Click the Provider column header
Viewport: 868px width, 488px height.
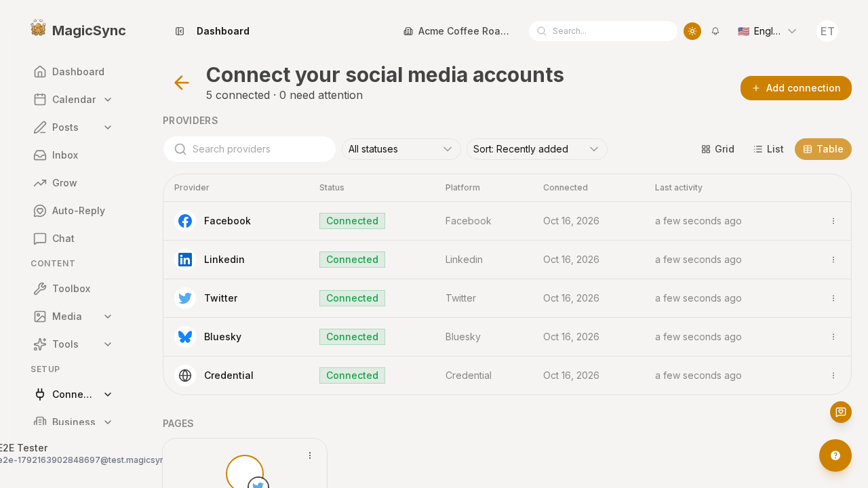pos(192,188)
